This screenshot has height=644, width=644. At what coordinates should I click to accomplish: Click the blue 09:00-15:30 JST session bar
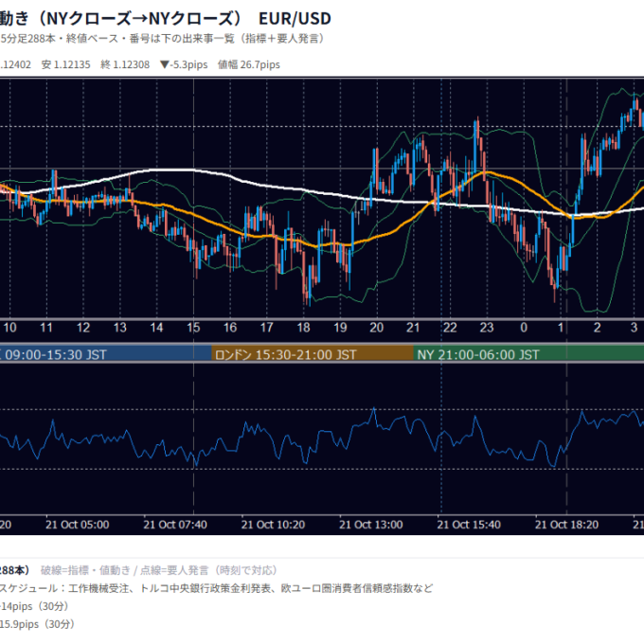105,354
